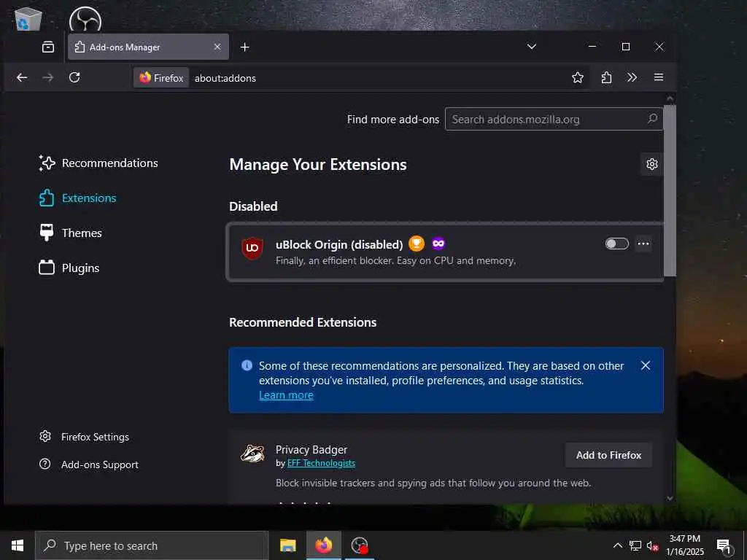Click the orange Recommended trophy badge
The image size is (747, 560).
click(417, 244)
